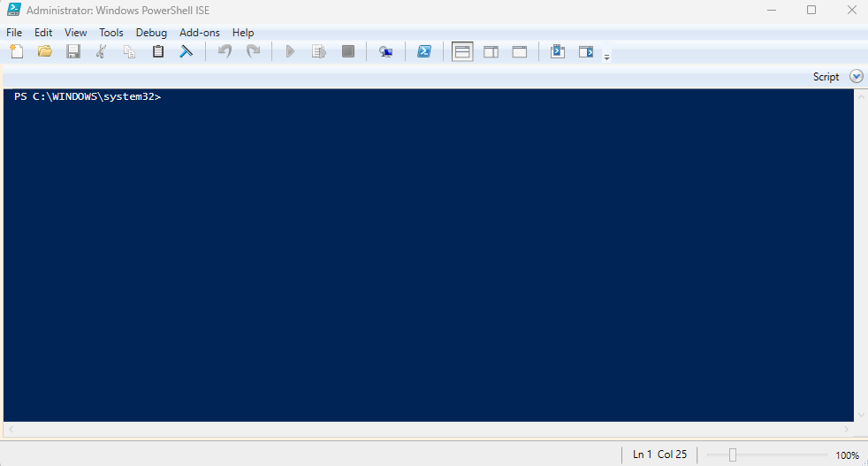Screen dimensions: 868x466
Task: Click the Show Command Add-on icon
Action: pyautogui.click(x=586, y=51)
